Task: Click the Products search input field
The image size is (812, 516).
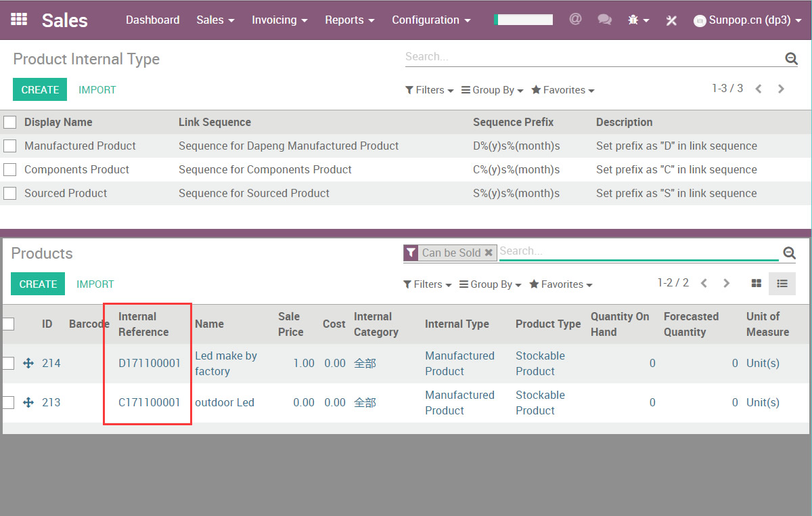Action: (x=636, y=252)
